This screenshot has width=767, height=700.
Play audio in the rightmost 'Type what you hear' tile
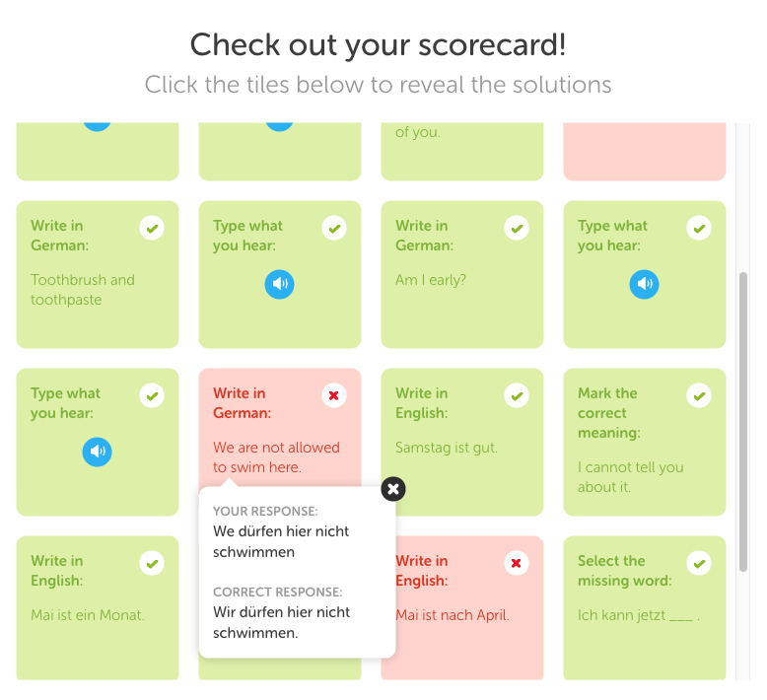click(x=644, y=284)
